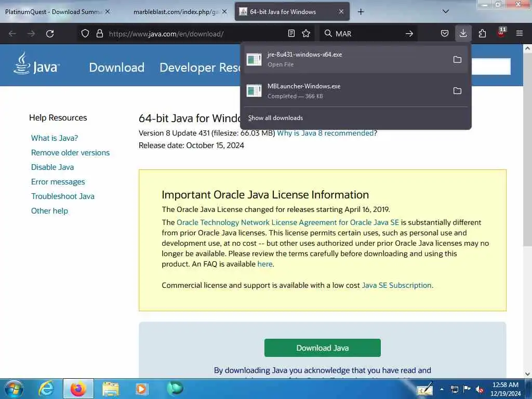Screen dimensions: 532x399
Task: Open Oracle Technology Network License Agreement link
Action: pyautogui.click(x=288, y=222)
